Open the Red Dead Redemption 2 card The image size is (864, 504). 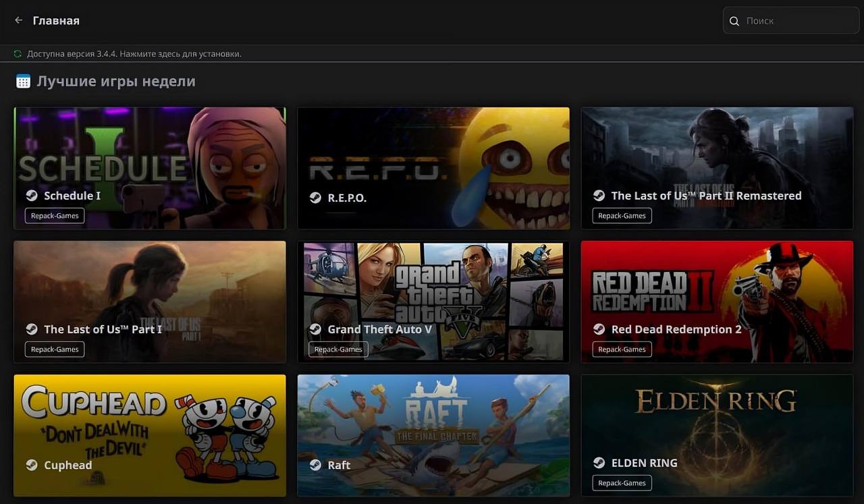(717, 290)
